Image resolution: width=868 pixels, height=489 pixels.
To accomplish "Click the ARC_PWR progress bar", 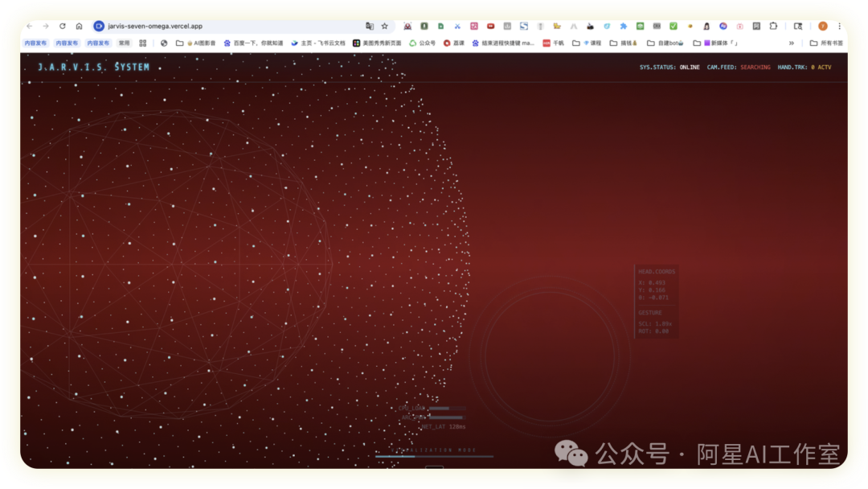I will pyautogui.click(x=448, y=417).
